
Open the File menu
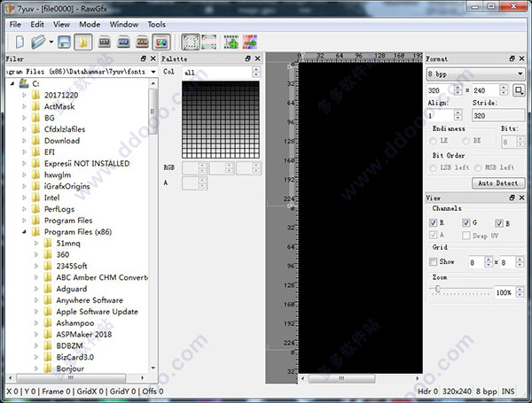click(15, 25)
